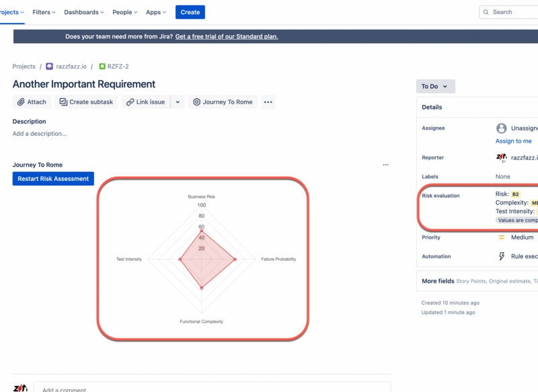Open the Dashboards menu
This screenshot has width=538, height=392.
click(84, 12)
